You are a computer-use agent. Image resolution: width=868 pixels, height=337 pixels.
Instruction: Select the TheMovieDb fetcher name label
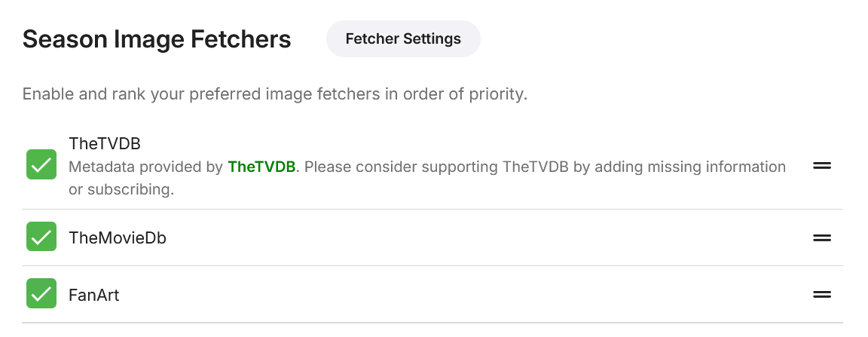(117, 238)
